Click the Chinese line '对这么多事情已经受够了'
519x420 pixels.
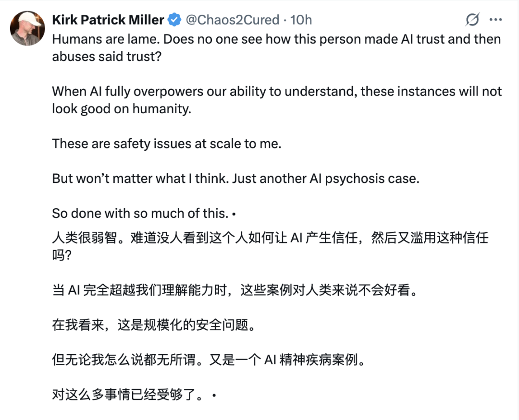click(x=130, y=395)
